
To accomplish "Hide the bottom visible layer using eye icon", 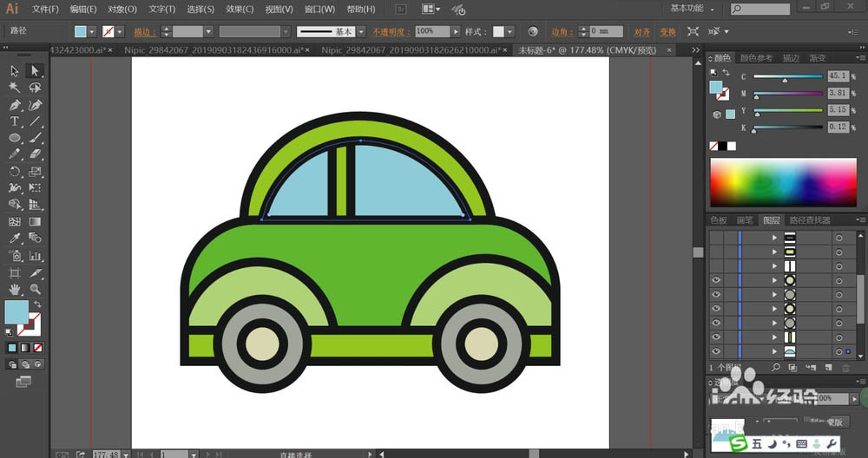I will coord(716,351).
